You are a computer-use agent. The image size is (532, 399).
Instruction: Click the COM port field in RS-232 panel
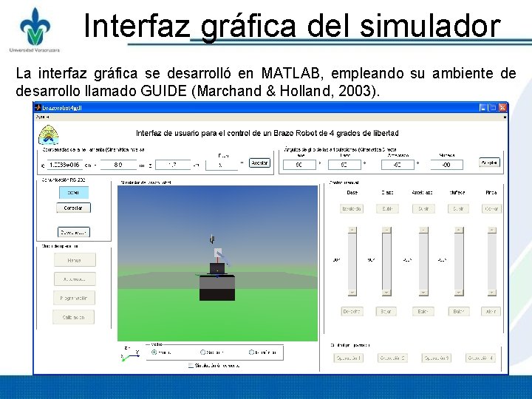coord(74,192)
